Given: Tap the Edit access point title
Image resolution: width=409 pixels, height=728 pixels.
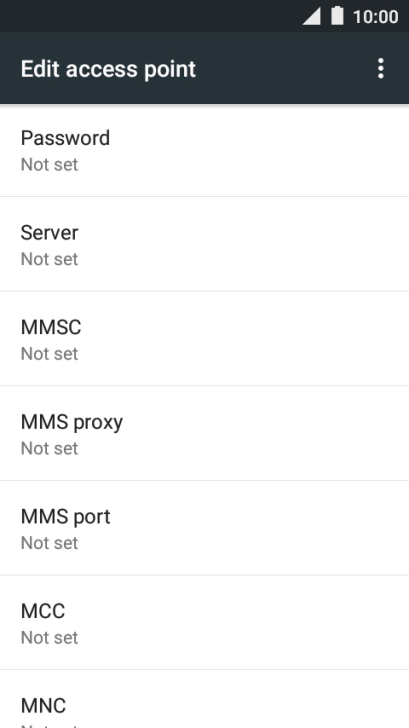Looking at the screenshot, I should [x=108, y=69].
